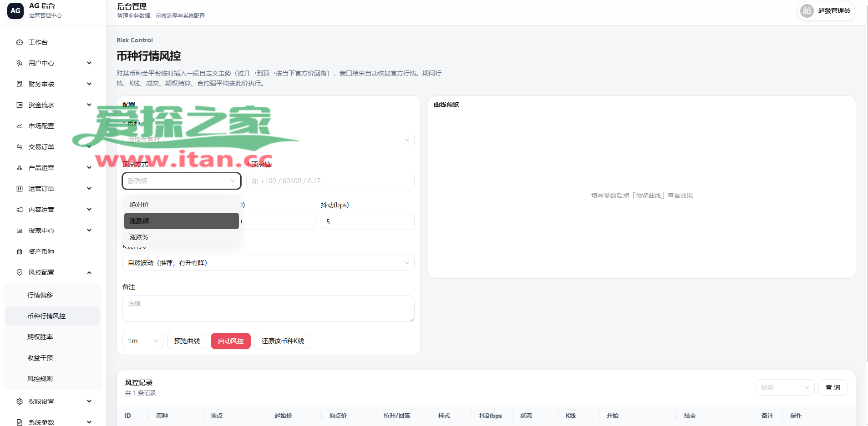Viewport: 868px width, 426px height.
Task: Click the 操作 column header
Action: click(x=796, y=416)
